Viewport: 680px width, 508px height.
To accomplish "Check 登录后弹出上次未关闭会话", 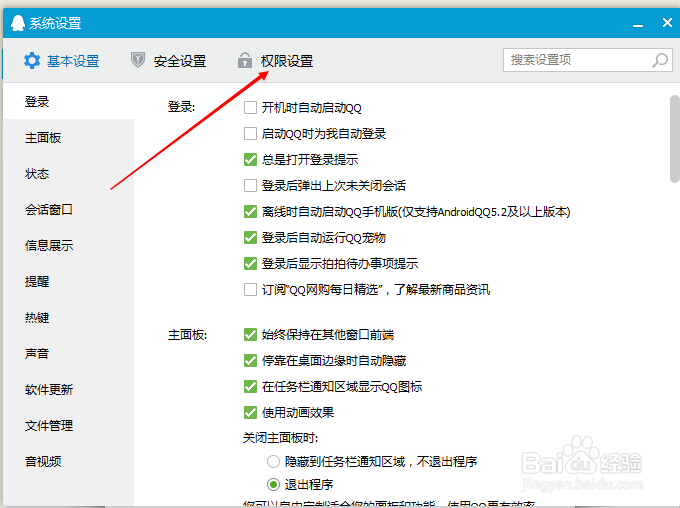I will pos(250,186).
